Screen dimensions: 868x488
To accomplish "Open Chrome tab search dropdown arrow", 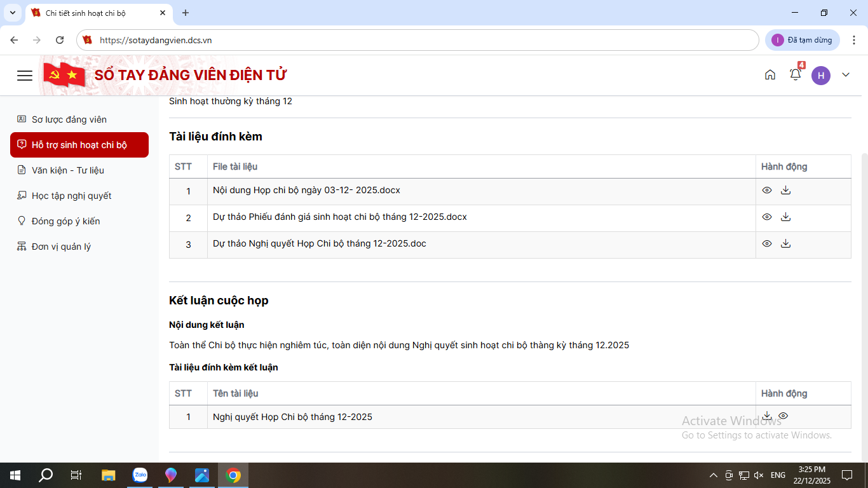I will point(12,13).
